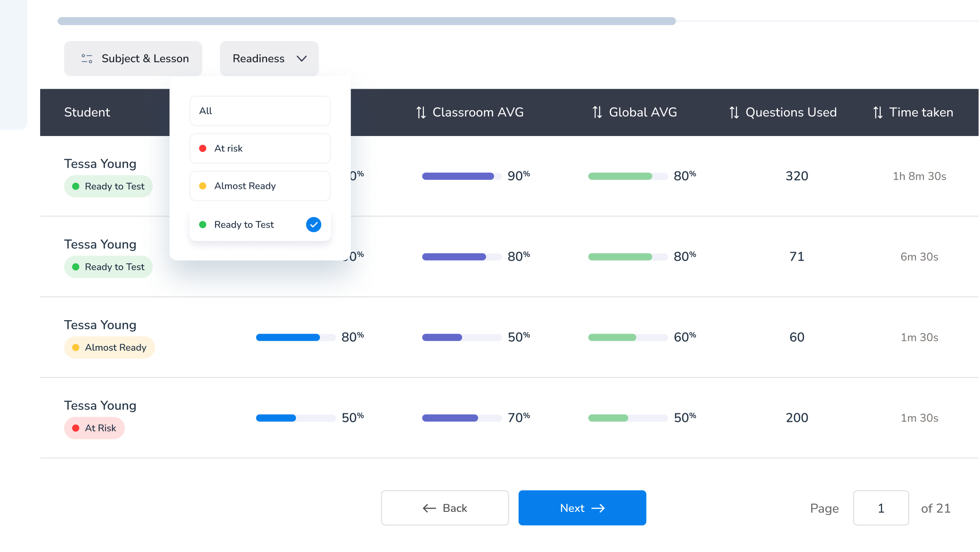Screen dimensions: 980x552
Task: Click sort arrows icon beside Classroom AVG
Action: (421, 113)
